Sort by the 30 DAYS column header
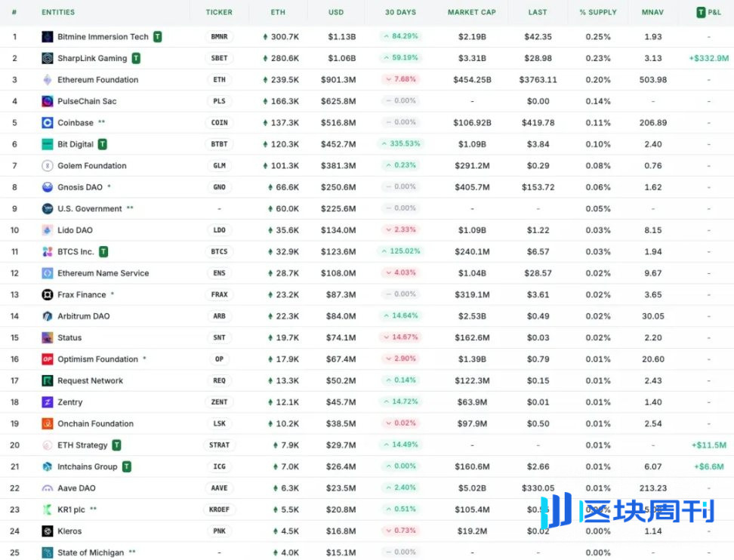Image resolution: width=734 pixels, height=560 pixels. click(401, 12)
